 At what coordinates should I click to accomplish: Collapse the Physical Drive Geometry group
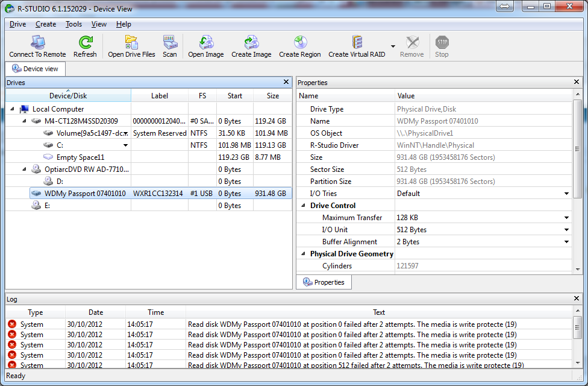click(x=304, y=254)
